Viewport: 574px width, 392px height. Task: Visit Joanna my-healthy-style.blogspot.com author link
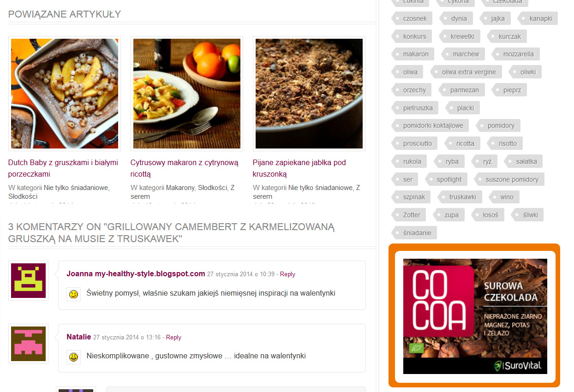click(x=136, y=273)
